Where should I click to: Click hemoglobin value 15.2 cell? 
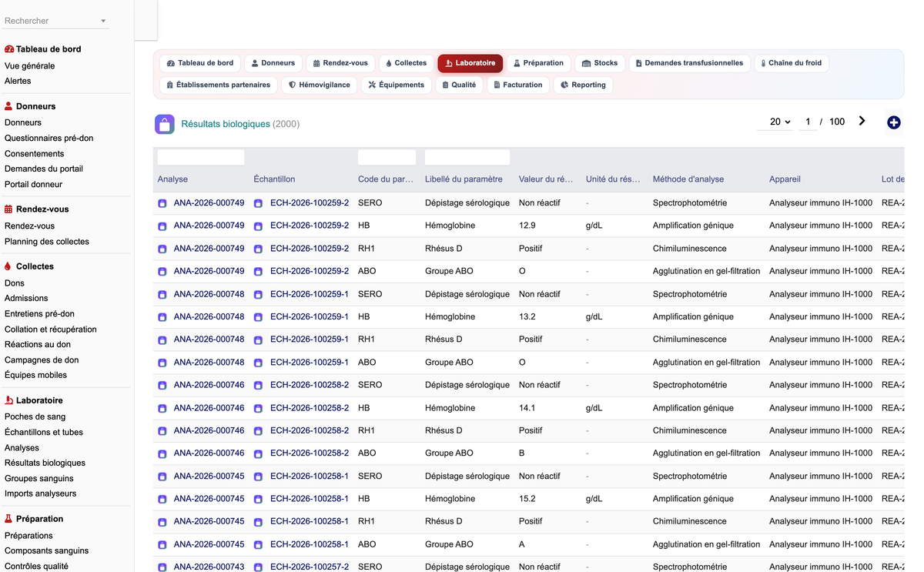click(527, 499)
